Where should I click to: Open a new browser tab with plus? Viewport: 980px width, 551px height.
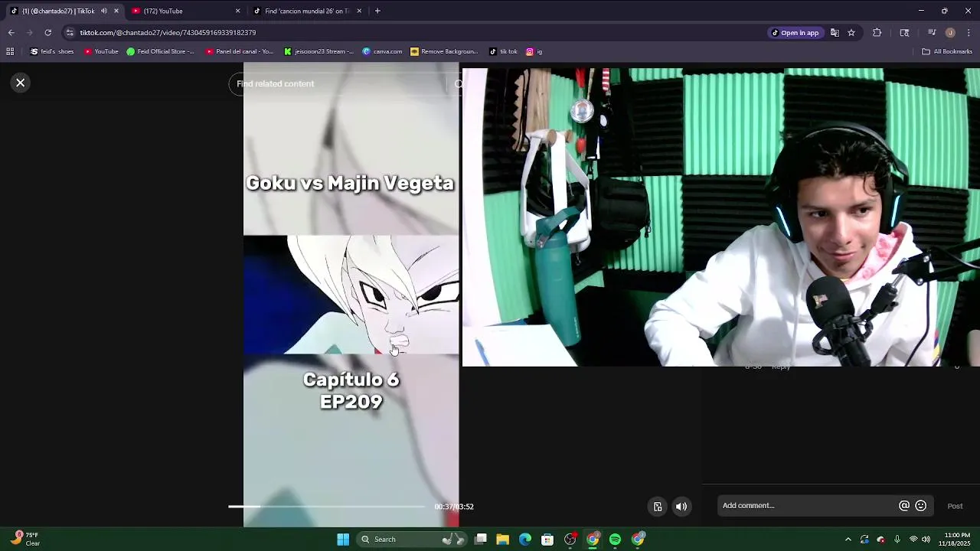click(377, 11)
